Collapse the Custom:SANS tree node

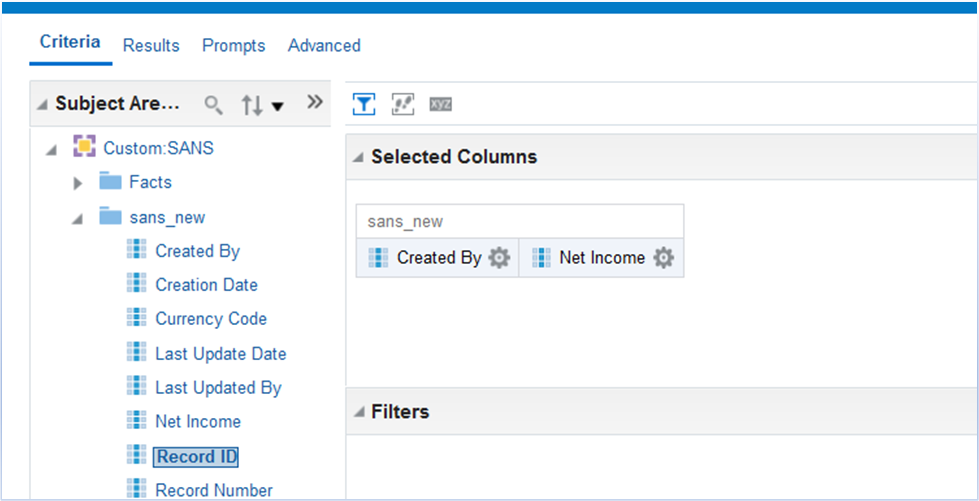pyautogui.click(x=51, y=149)
